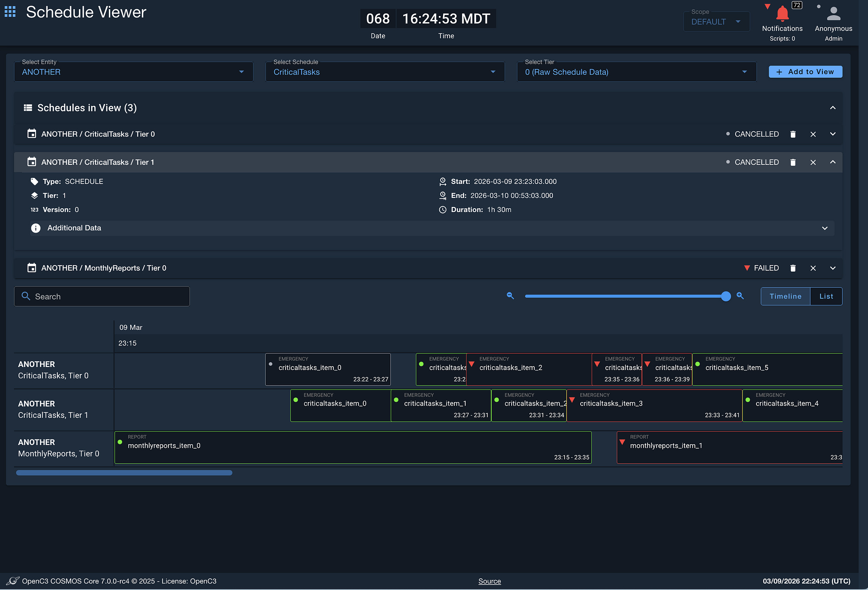Screen dimensions: 868x590
Task: Select Tier 1 criticaltasks_item_3 timeline block
Action: 654,406
